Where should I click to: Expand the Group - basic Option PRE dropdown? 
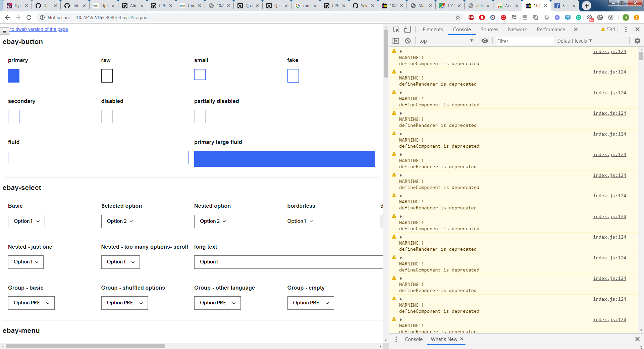(31, 303)
